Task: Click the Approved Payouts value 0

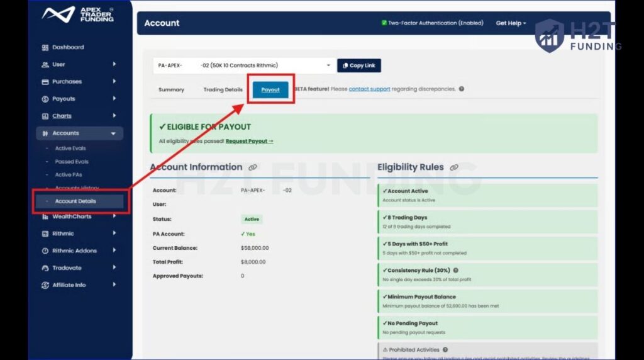Action: (x=242, y=276)
